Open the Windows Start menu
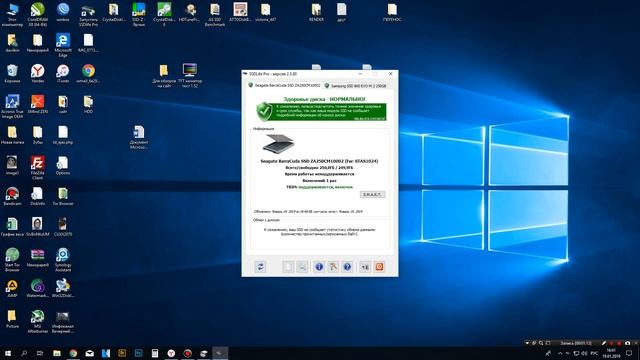640x360 pixels. click(x=8, y=353)
